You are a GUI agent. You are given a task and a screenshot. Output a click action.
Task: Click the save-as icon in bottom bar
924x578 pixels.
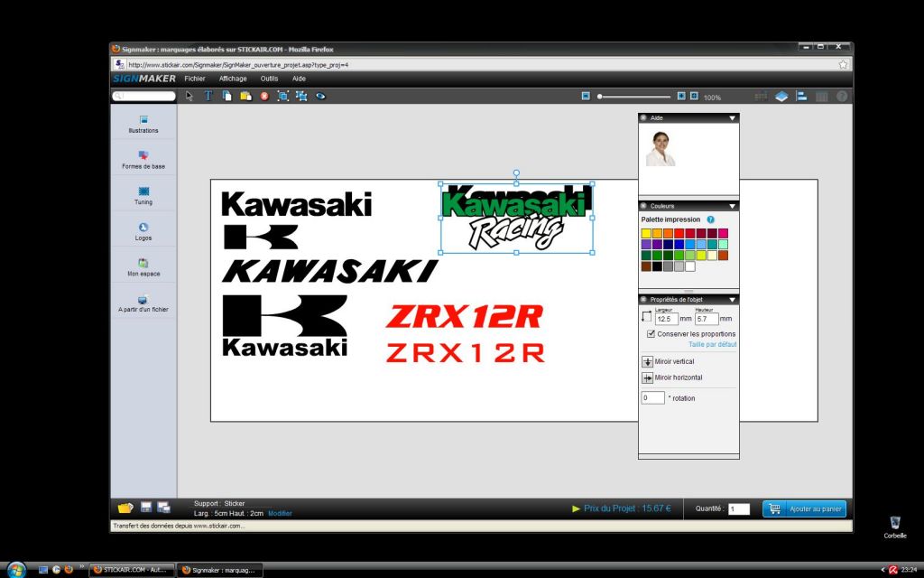pos(164,508)
